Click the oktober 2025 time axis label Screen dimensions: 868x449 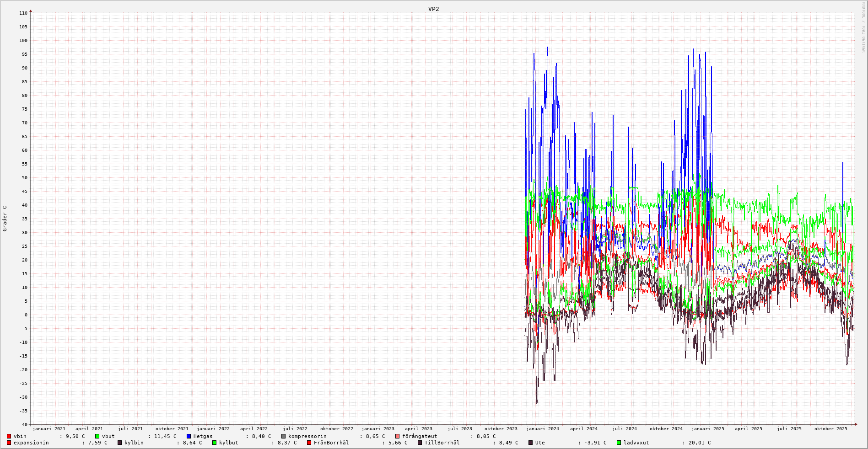coord(830,429)
